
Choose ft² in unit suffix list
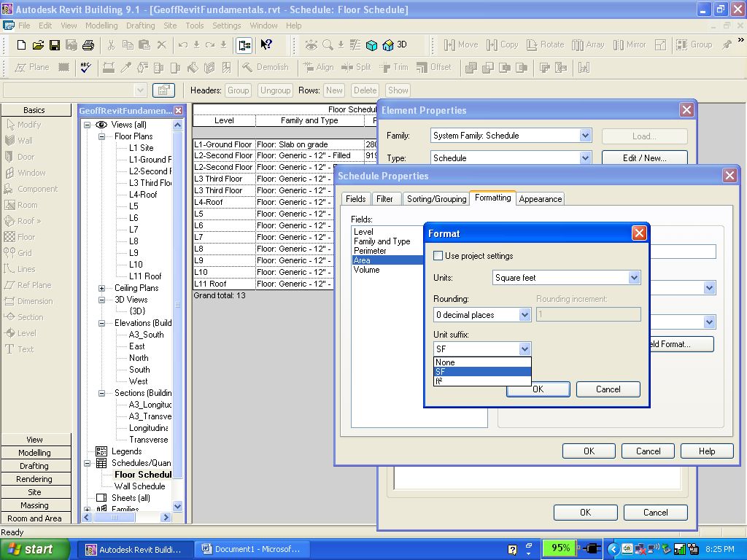(x=482, y=381)
